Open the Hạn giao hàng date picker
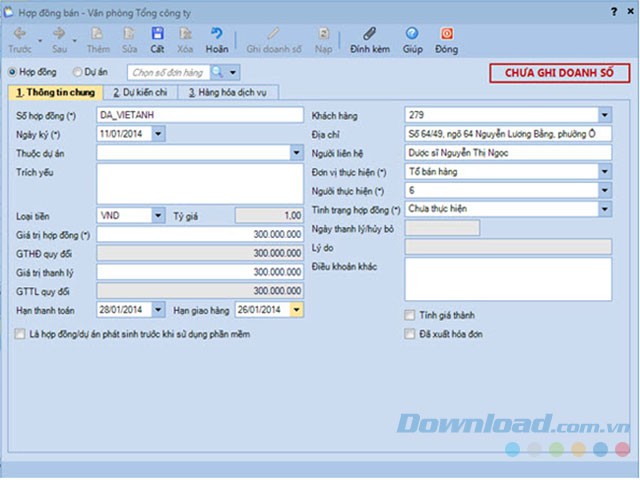Screen dimensions: 640x480 pyautogui.click(x=296, y=309)
